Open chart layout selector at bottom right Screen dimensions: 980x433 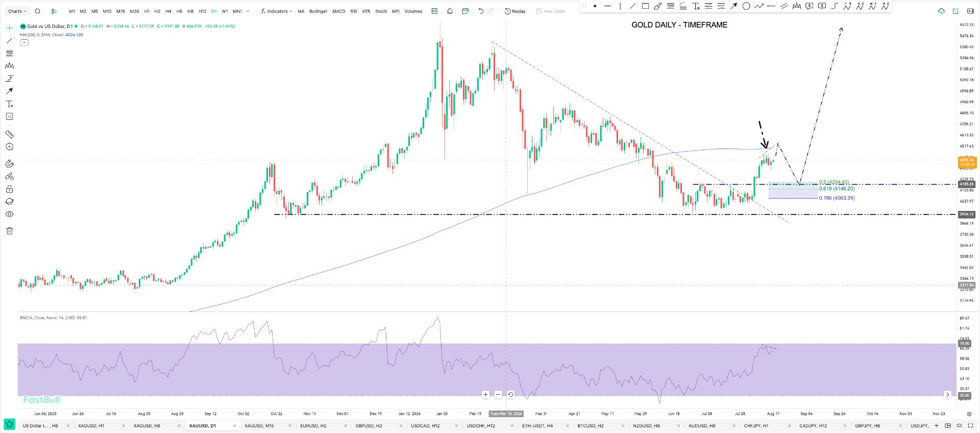[x=948, y=425]
